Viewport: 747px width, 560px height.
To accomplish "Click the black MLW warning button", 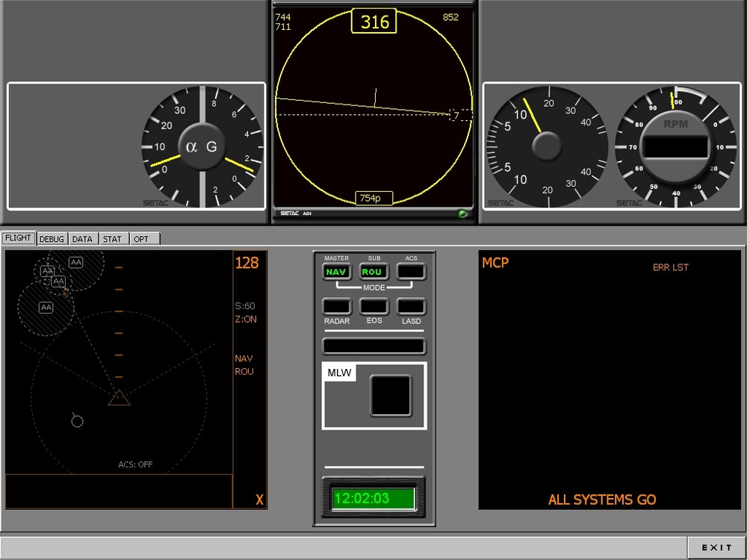I will [391, 396].
